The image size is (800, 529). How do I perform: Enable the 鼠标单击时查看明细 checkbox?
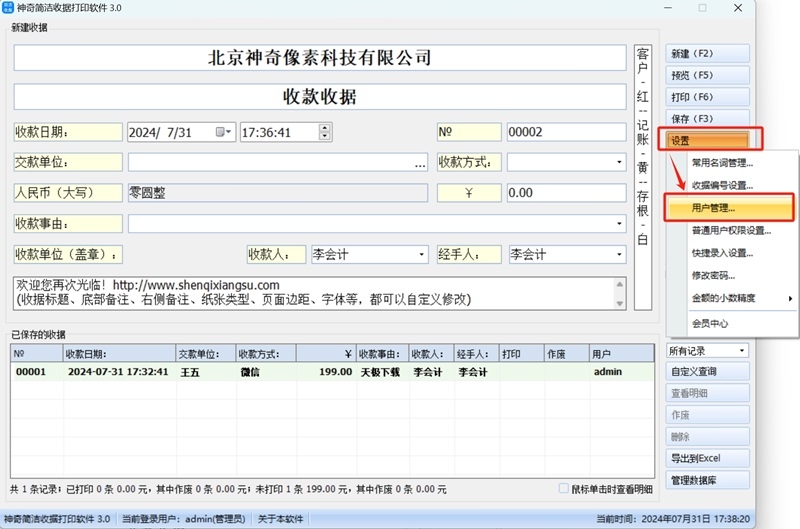564,489
